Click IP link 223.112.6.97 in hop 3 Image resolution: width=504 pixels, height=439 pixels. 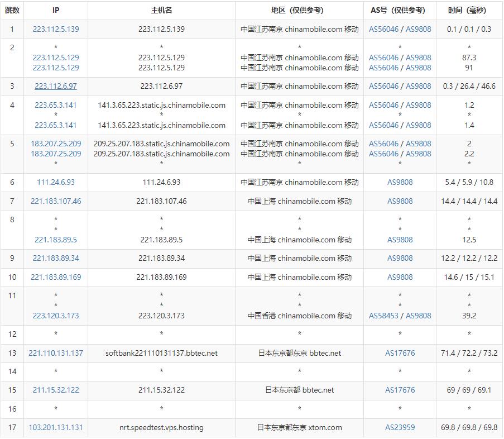pyautogui.click(x=56, y=86)
